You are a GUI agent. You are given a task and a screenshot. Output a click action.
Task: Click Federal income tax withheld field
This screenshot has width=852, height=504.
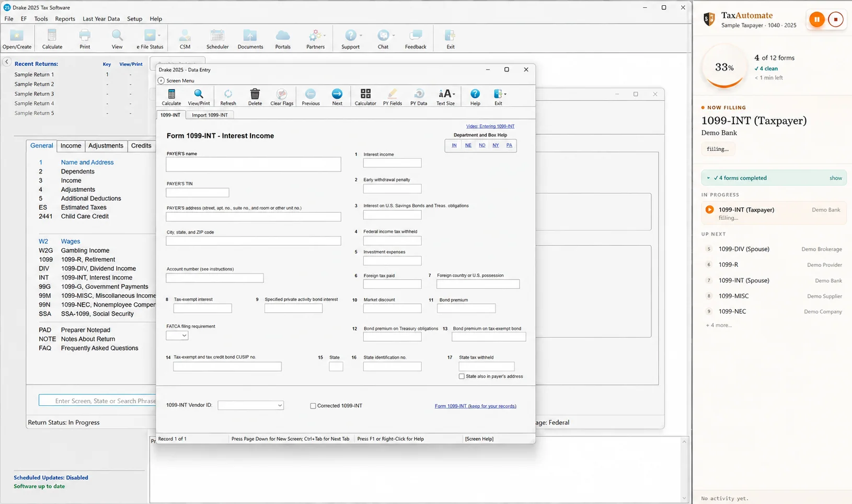392,240
